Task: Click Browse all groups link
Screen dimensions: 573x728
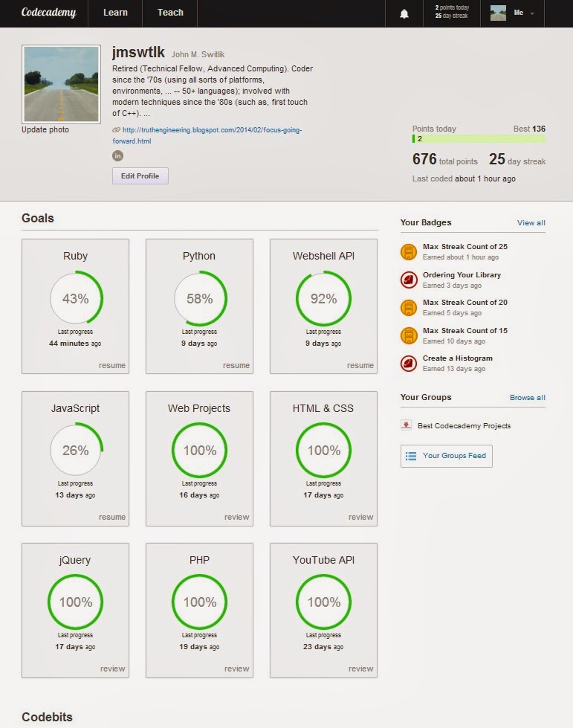Action: tap(528, 397)
